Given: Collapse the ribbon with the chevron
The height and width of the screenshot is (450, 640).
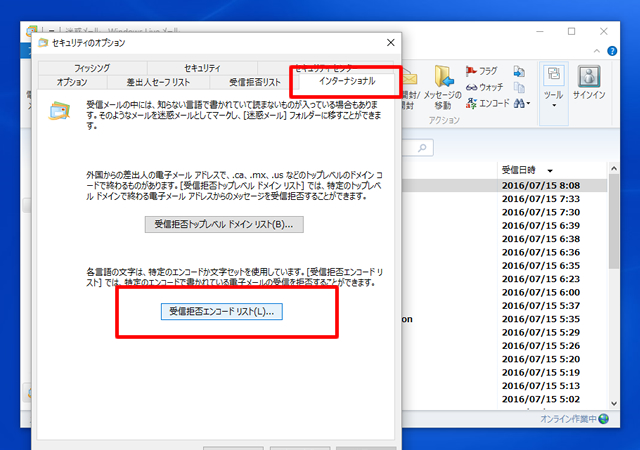Looking at the screenshot, I should (x=597, y=51).
